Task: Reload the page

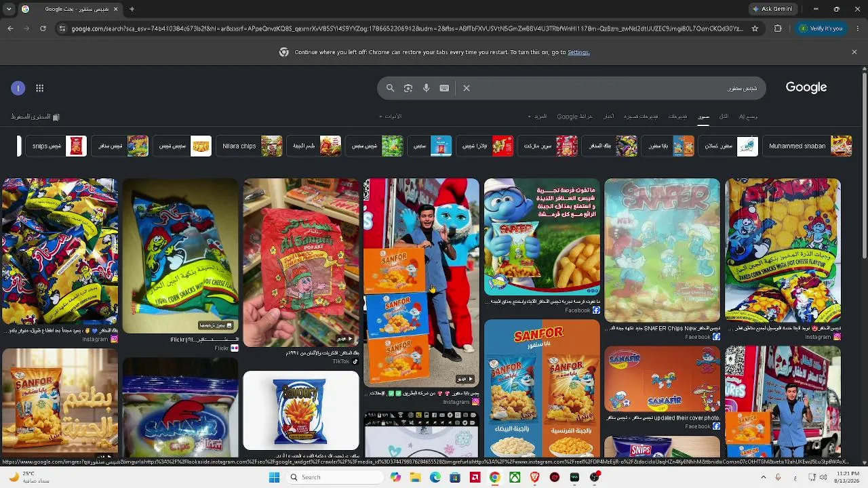Action: (x=43, y=28)
